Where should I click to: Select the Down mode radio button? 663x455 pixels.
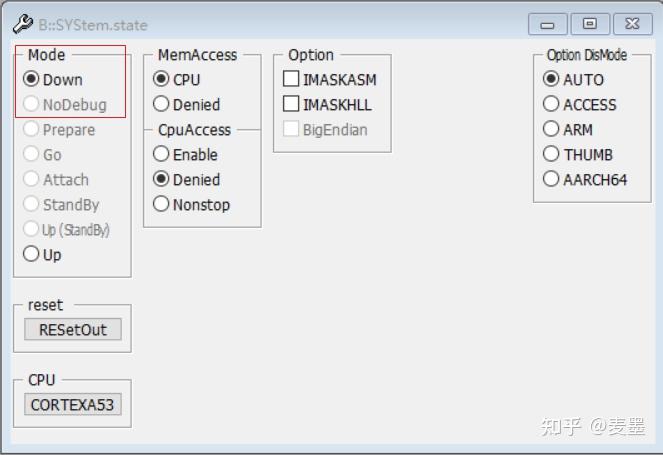coord(32,80)
